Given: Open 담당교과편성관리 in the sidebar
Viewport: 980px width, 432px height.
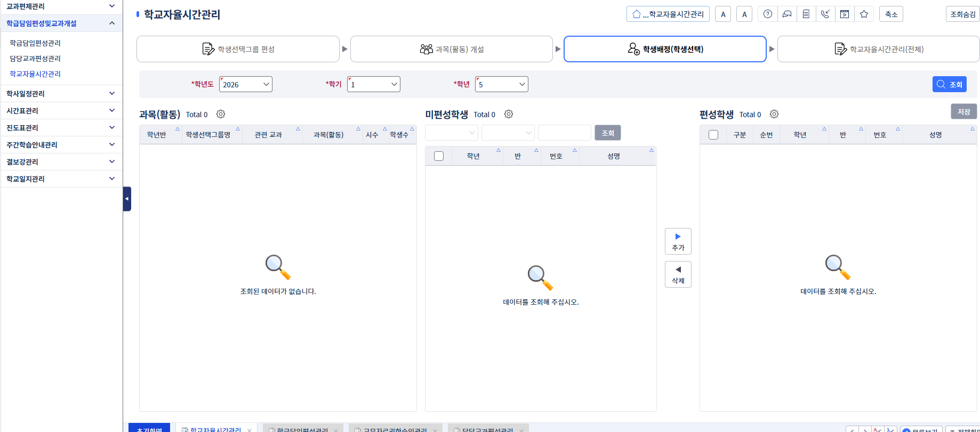Looking at the screenshot, I should (x=35, y=59).
